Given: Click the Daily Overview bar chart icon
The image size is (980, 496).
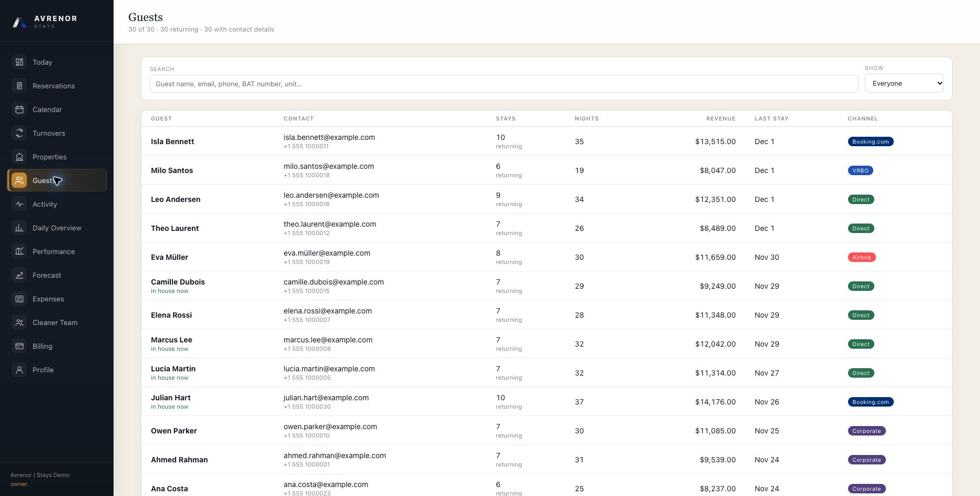Looking at the screenshot, I should click(19, 228).
